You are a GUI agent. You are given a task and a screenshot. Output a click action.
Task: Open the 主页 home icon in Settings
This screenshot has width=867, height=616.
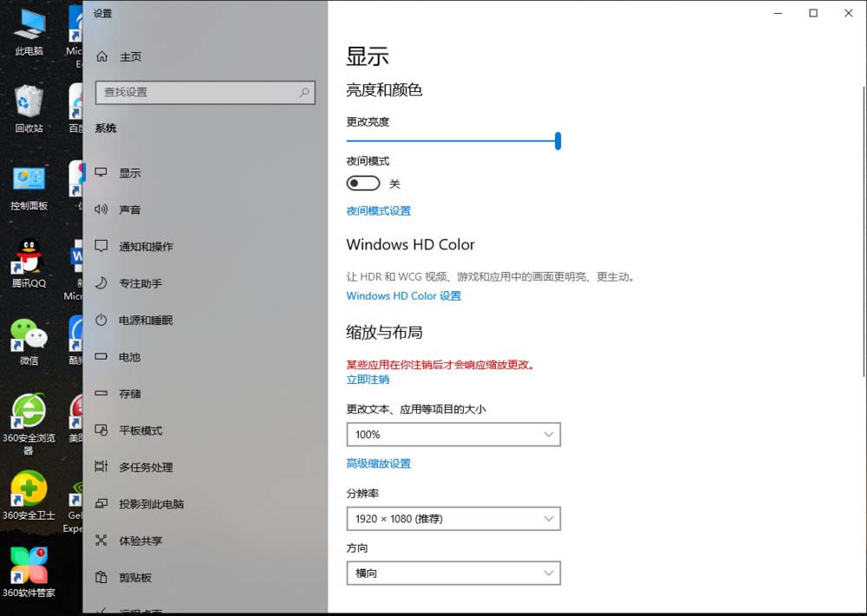pos(101,56)
